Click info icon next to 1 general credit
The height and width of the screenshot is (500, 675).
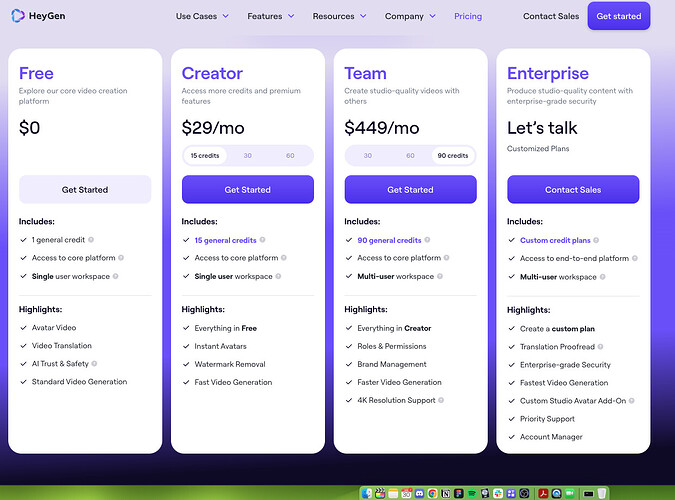91,239
